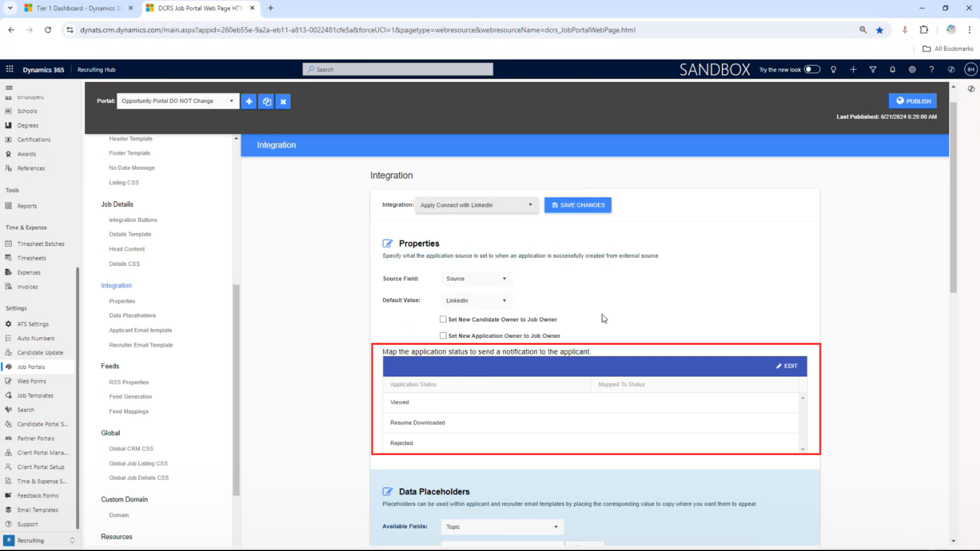Open the Portal selection dropdown
The width and height of the screenshot is (980, 551).
[178, 101]
